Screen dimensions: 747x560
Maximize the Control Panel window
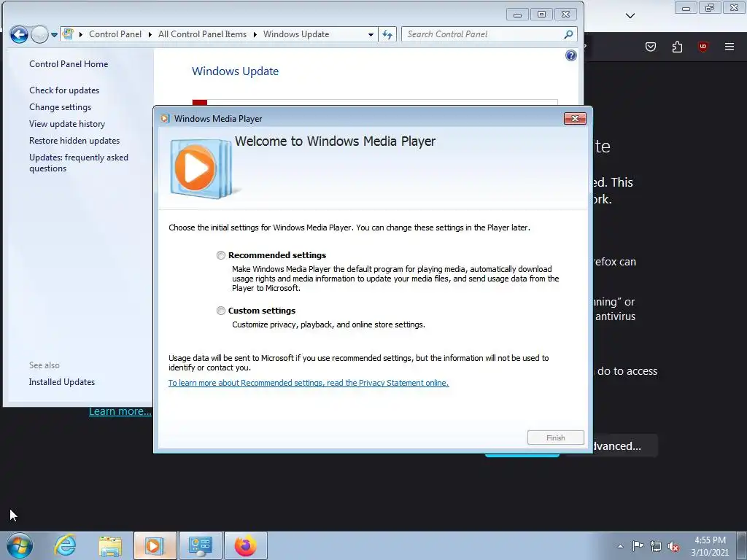542,15
